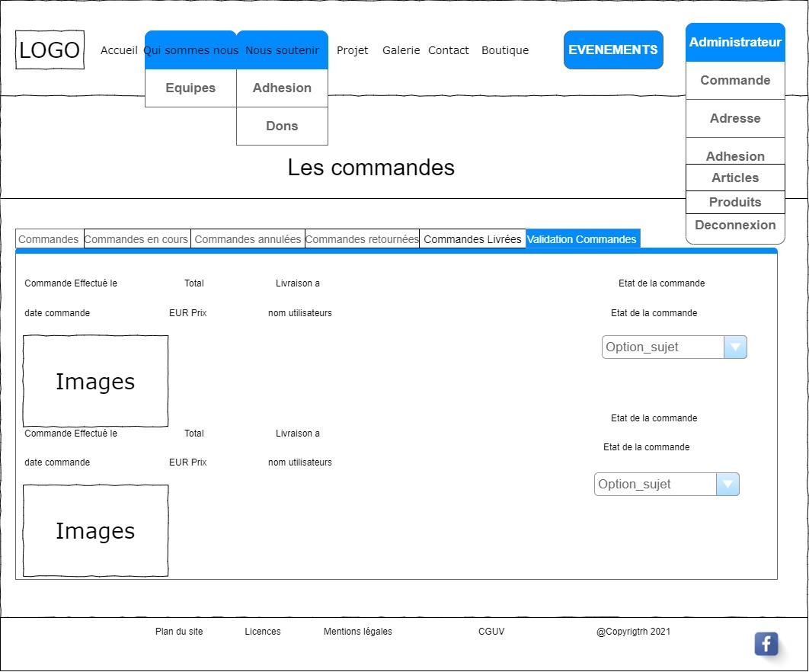Open Plan du site footer link
The image size is (809, 672).
(x=179, y=632)
